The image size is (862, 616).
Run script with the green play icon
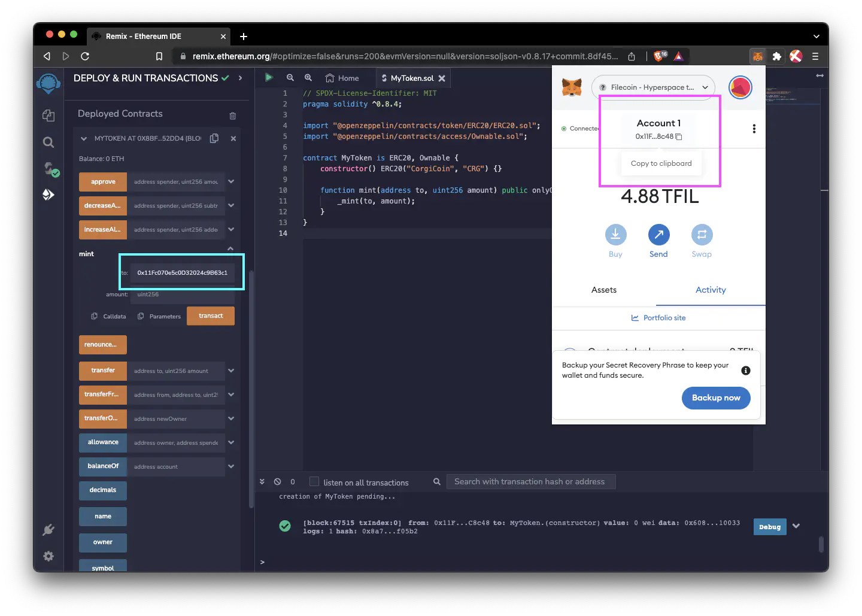[x=269, y=78]
